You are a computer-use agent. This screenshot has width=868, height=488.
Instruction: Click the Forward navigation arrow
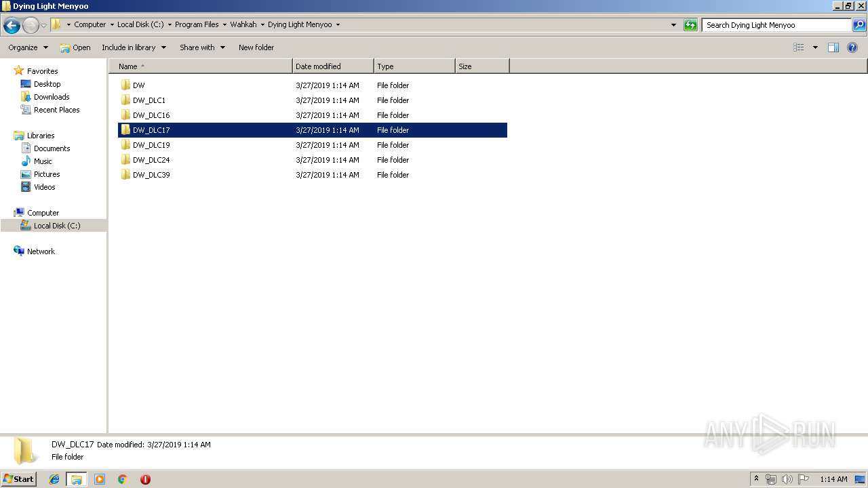pyautogui.click(x=31, y=26)
